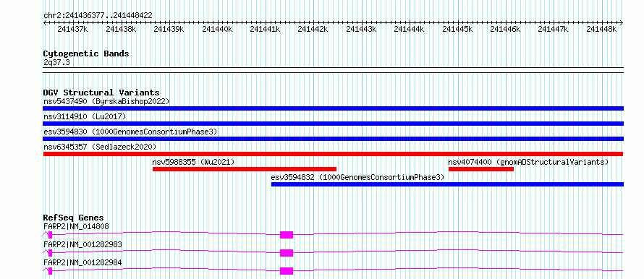Click the 241446k ruler position

point(506,29)
